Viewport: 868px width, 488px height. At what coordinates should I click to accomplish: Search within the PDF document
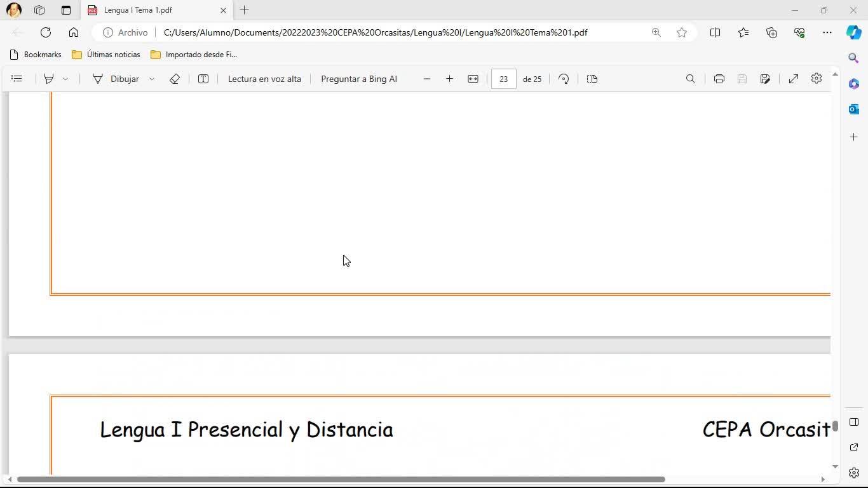pyautogui.click(x=691, y=79)
